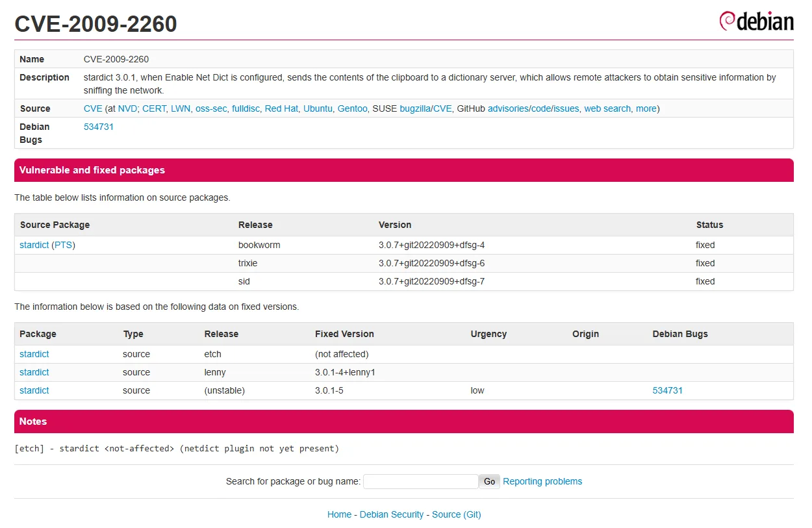812x528 pixels.
Task: Open the 'more' source link
Action: [646, 108]
